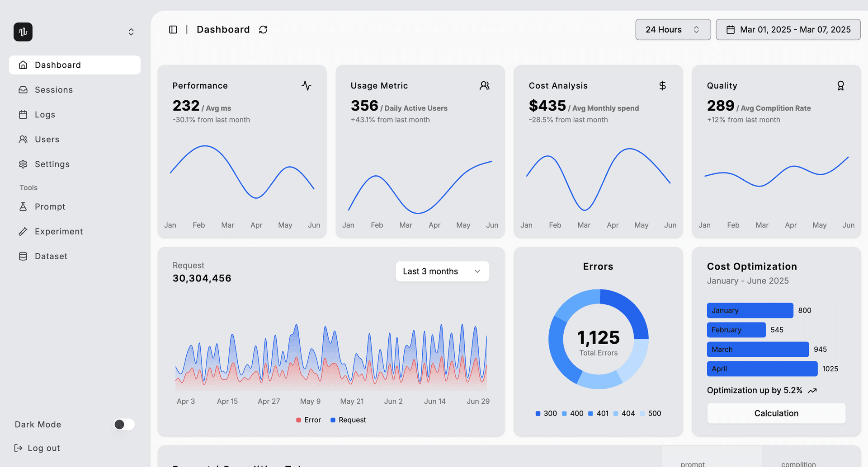
Task: Click the workspace switcher chevron in sidebar
Action: click(x=131, y=32)
